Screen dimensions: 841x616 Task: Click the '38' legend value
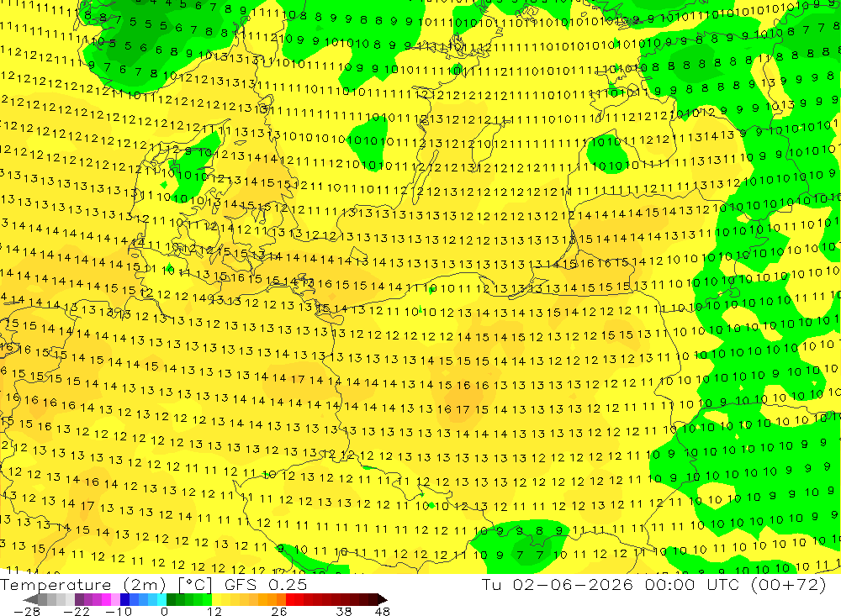click(x=344, y=611)
